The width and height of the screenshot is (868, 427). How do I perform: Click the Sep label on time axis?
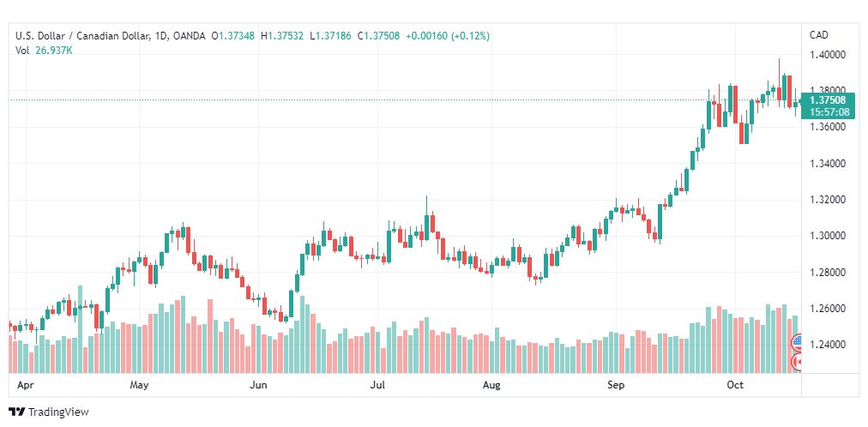pos(616,385)
